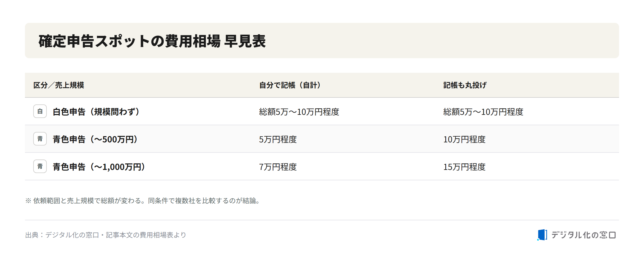Click the 青 badge in the 〜1,000万円 row

point(40,166)
